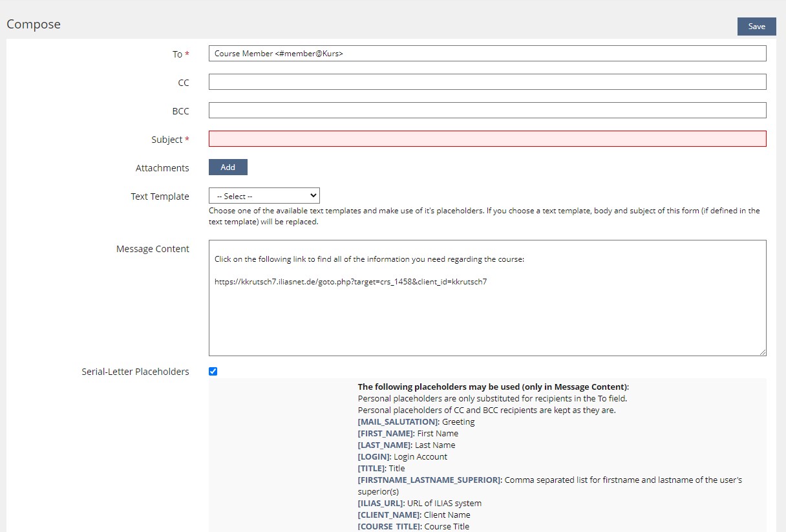Uncheck the Serial-Letter Placeholders checkbox
The image size is (786, 532).
213,372
